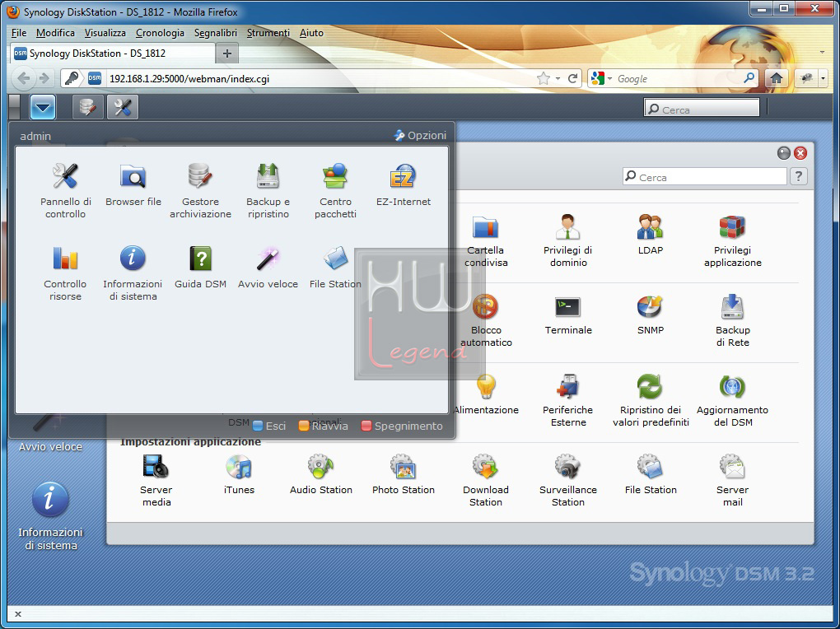The width and height of the screenshot is (840, 629).
Task: Launch Avvio veloce from main menu
Action: tap(268, 268)
